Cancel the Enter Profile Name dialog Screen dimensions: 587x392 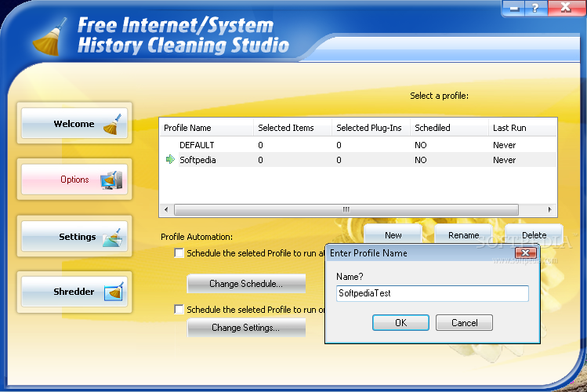pyautogui.click(x=464, y=322)
